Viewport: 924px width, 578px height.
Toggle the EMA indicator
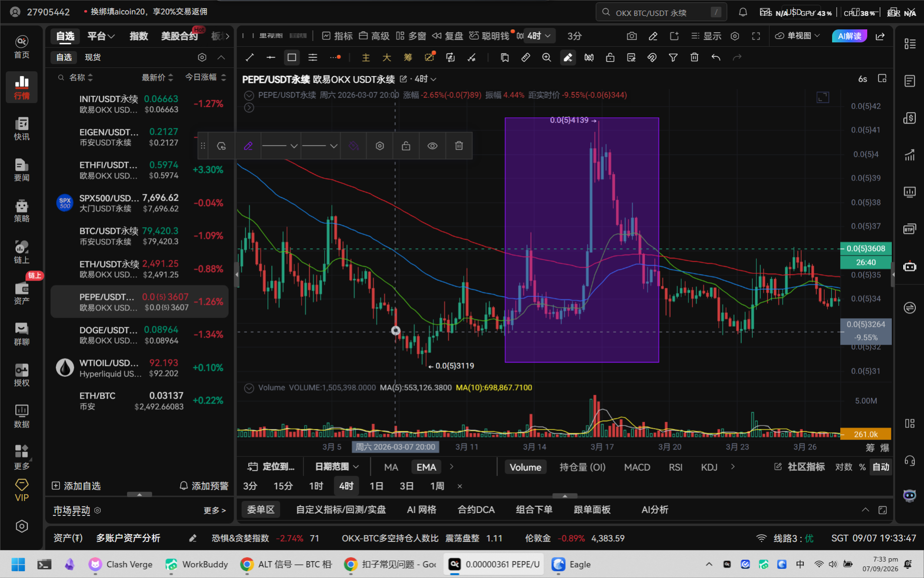[x=426, y=467]
